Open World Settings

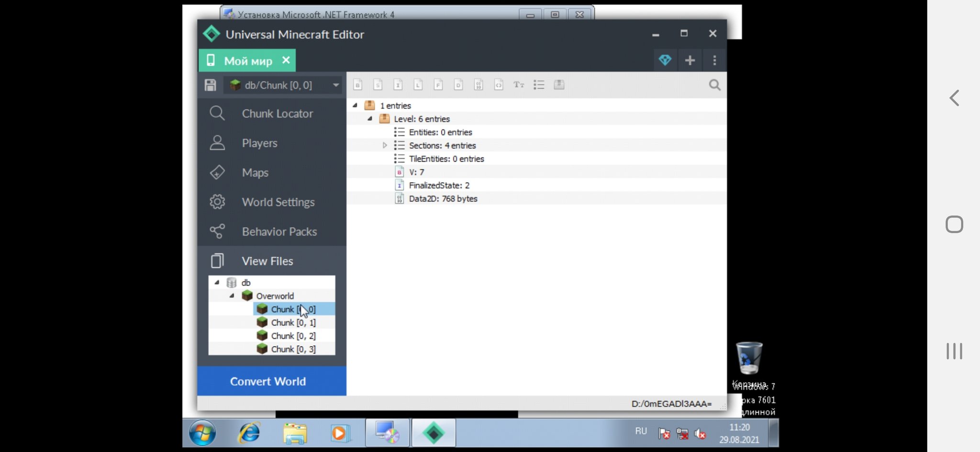pyautogui.click(x=272, y=202)
